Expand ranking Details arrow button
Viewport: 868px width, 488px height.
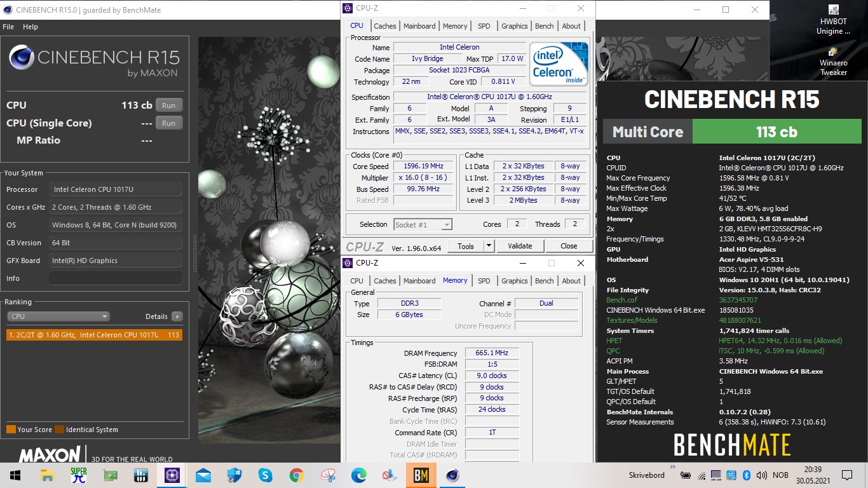tap(177, 316)
